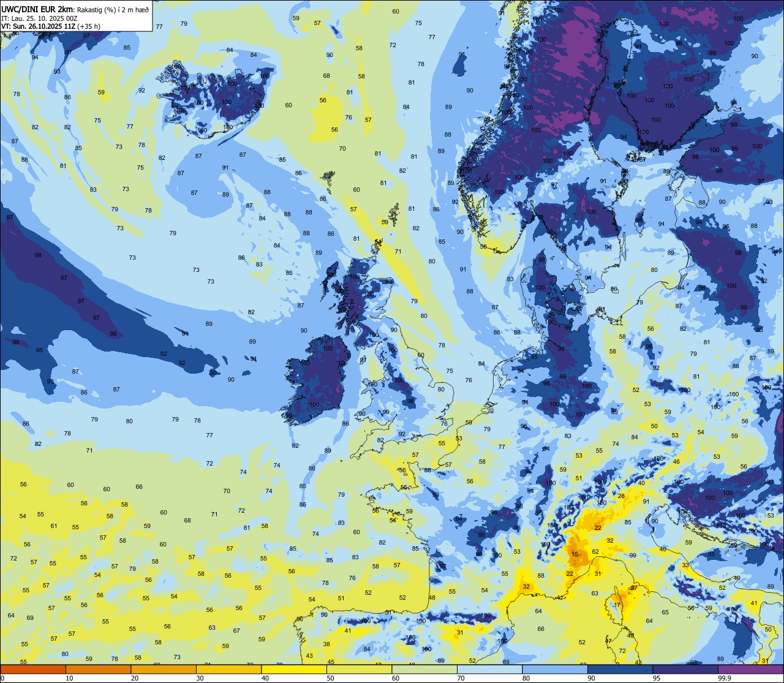Click the title 'UWC/DINI EUR 2km'
784x683 pixels.
[x=37, y=9]
